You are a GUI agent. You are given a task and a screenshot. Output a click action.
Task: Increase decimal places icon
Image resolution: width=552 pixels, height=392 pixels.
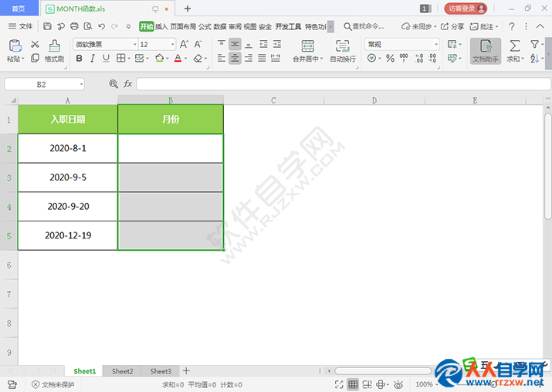pyautogui.click(x=419, y=58)
